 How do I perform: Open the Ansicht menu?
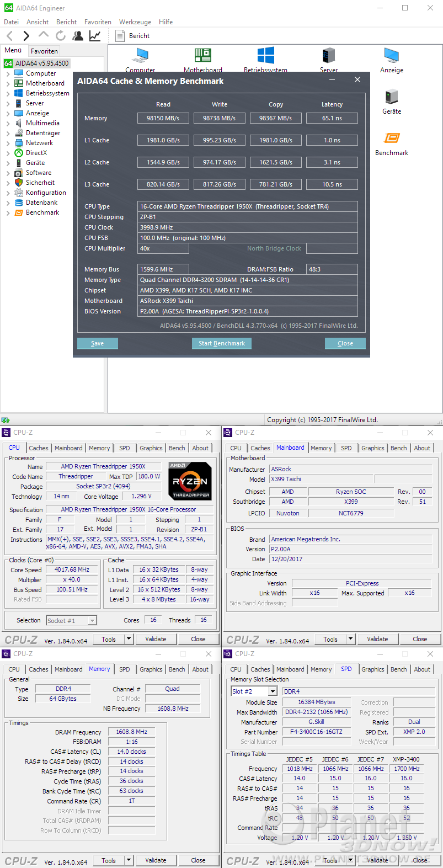(x=38, y=22)
